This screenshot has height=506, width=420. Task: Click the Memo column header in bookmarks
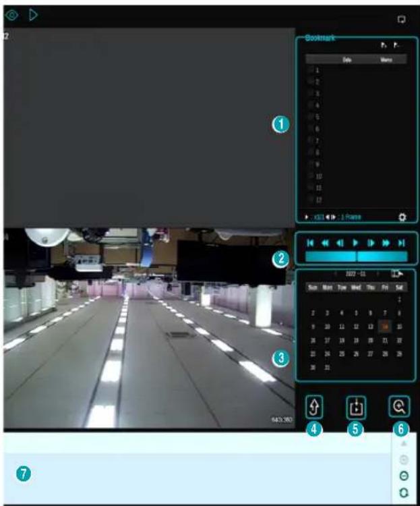tap(386, 59)
